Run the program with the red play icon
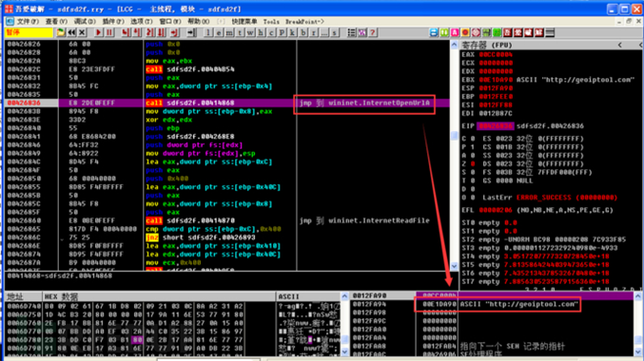This screenshot has width=644, height=361. [x=99, y=32]
